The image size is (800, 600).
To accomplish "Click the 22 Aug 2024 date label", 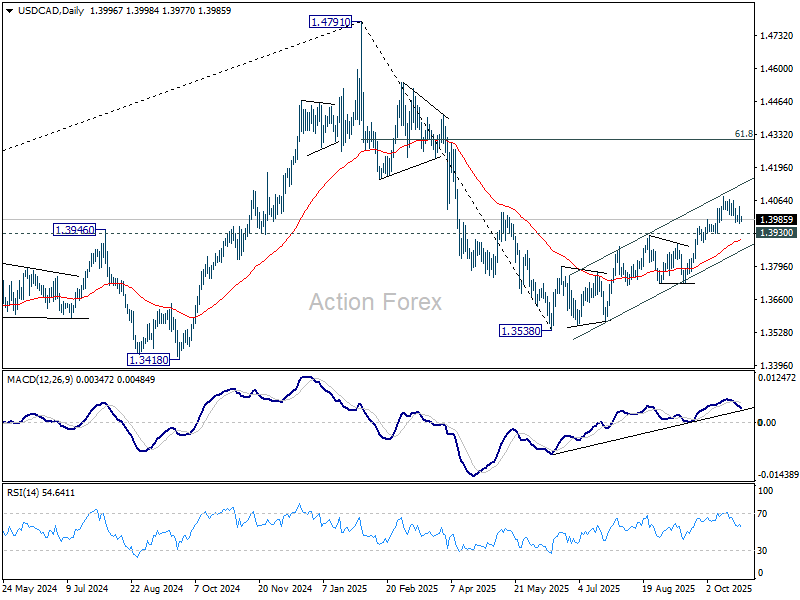I will (x=157, y=589).
